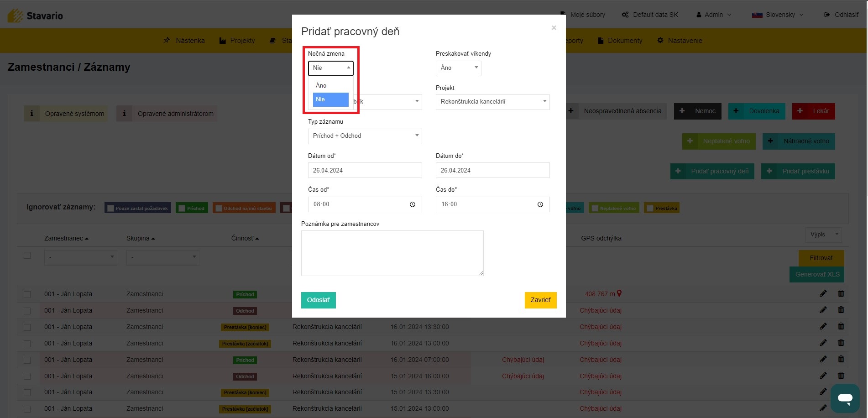Edit the record dated 16.01.2024 13:00:00
Viewport: 868px width, 418px height.
coord(823,343)
